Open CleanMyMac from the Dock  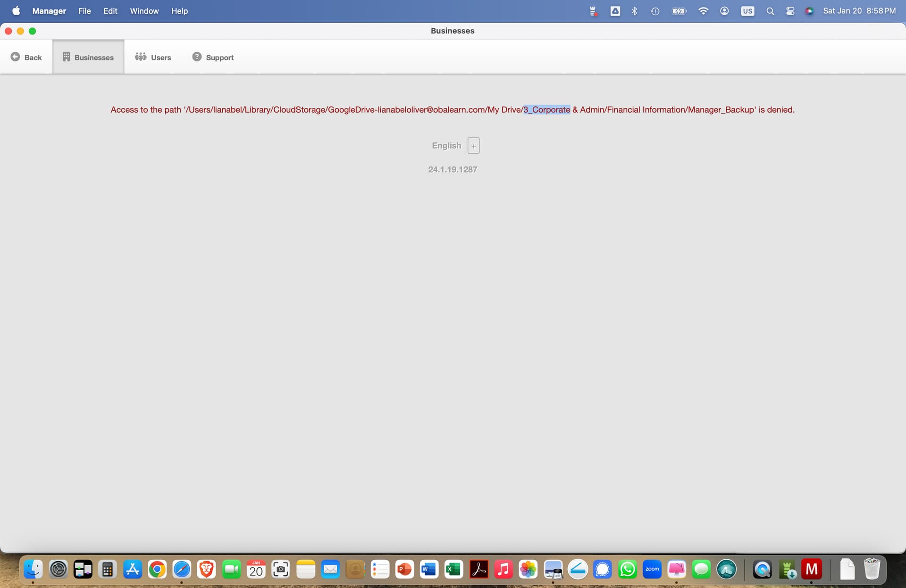(x=677, y=569)
